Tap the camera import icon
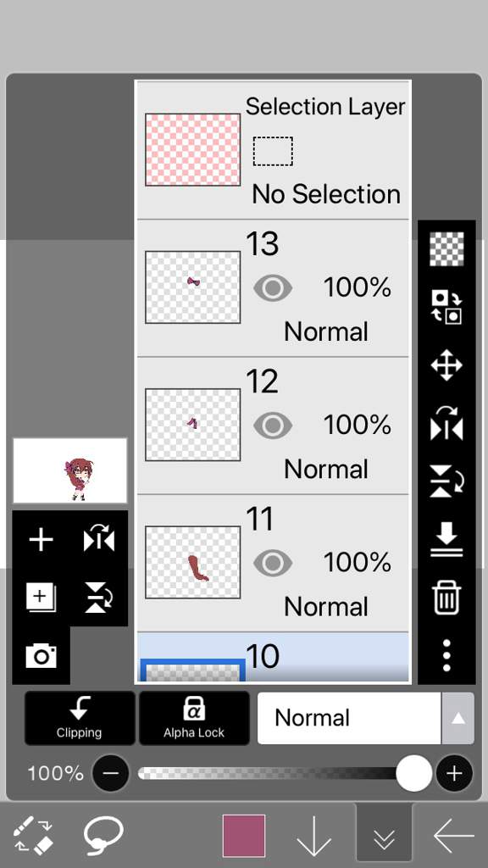The width and height of the screenshot is (488, 868). 41,656
